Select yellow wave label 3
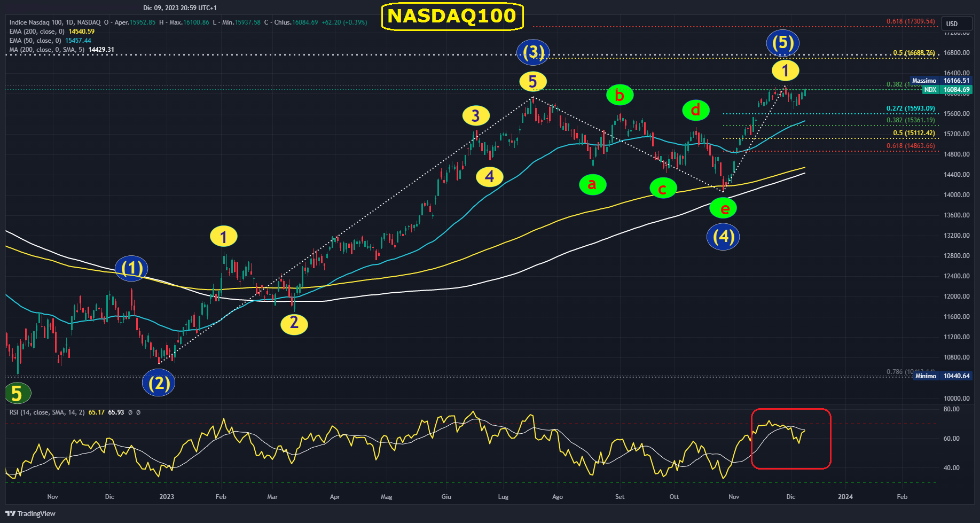The width and height of the screenshot is (980, 523). point(476,116)
